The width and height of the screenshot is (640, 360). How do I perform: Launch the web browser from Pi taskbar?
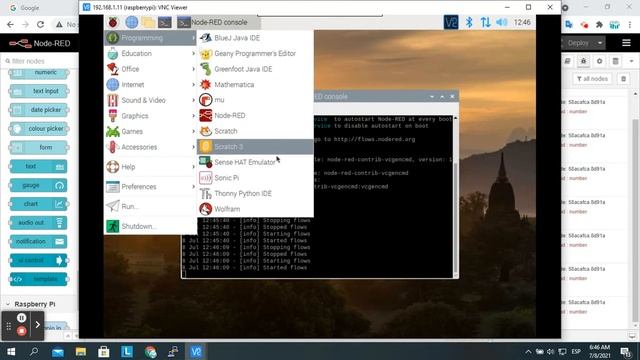(131, 22)
